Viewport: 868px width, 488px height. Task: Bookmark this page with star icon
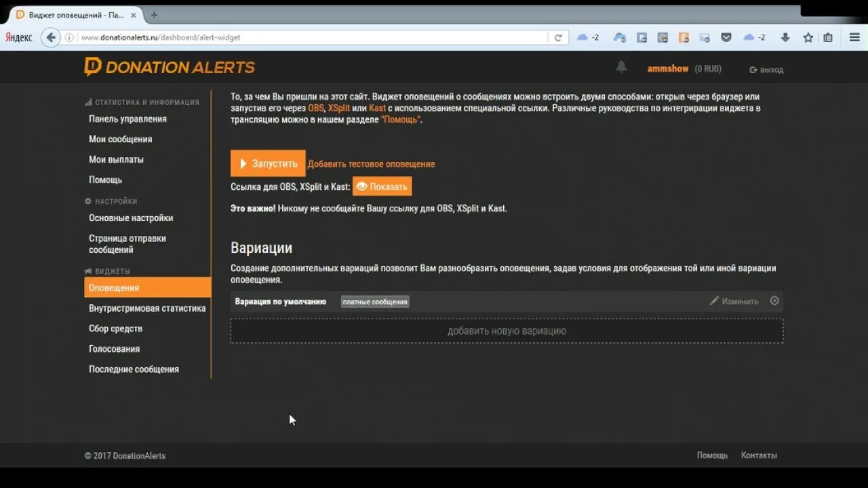[808, 38]
